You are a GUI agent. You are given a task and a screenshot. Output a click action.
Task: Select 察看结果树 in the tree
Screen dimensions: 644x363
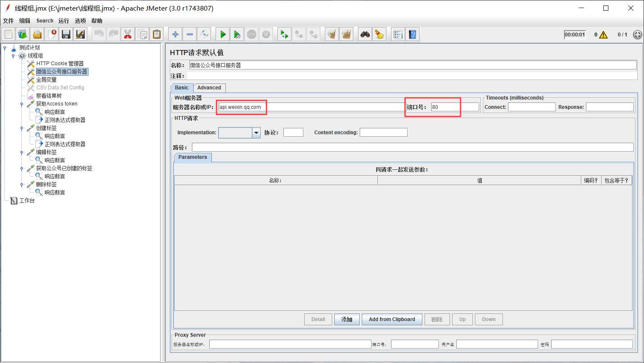click(x=49, y=96)
